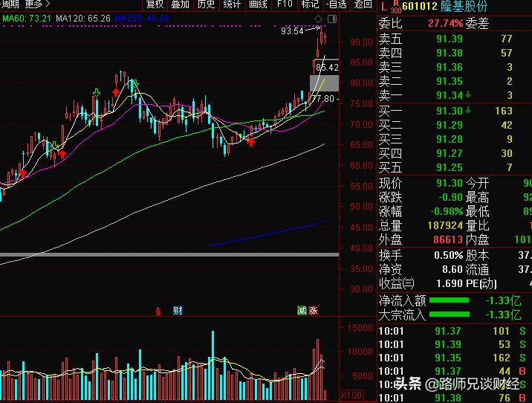532x403 pixels.
Task: Click the L margin-trading badge
Action: click(x=383, y=7)
